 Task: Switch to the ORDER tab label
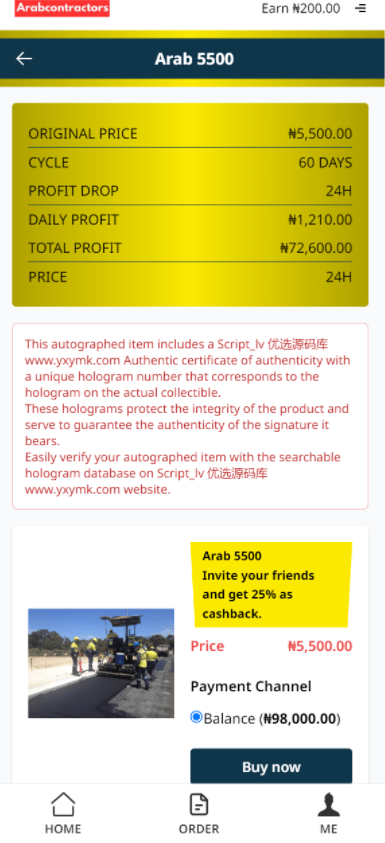click(x=199, y=828)
